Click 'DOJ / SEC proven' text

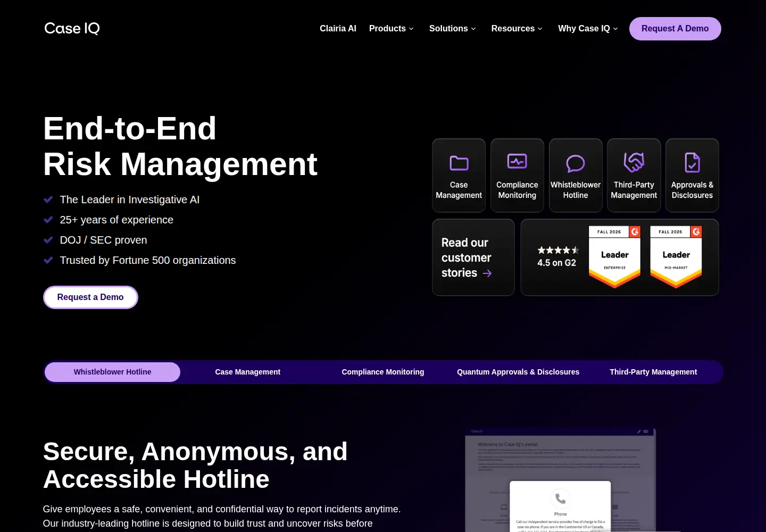(x=103, y=240)
